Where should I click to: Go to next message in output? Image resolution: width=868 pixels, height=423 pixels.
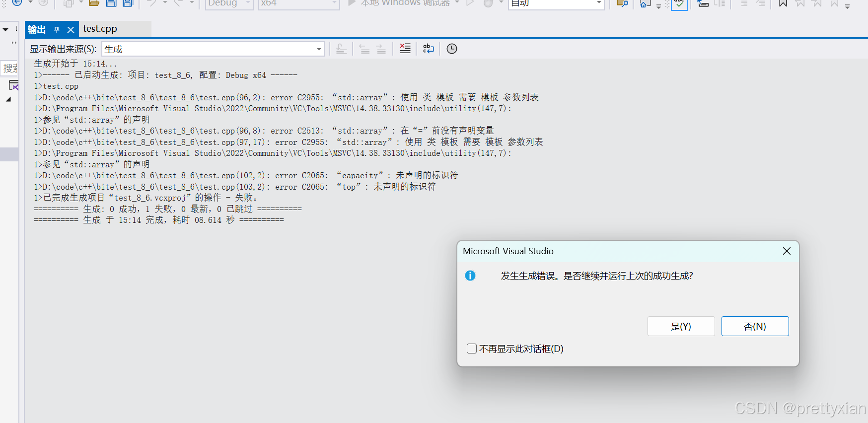(381, 49)
